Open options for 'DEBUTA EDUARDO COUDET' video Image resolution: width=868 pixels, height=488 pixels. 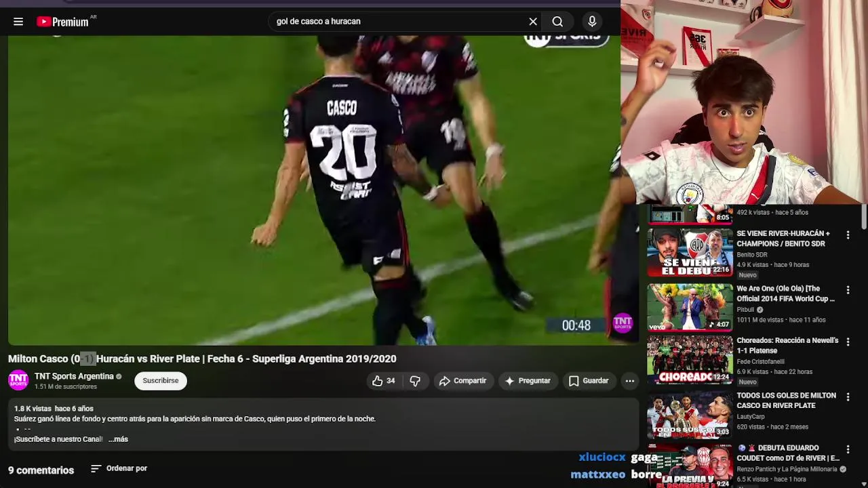coord(848,449)
